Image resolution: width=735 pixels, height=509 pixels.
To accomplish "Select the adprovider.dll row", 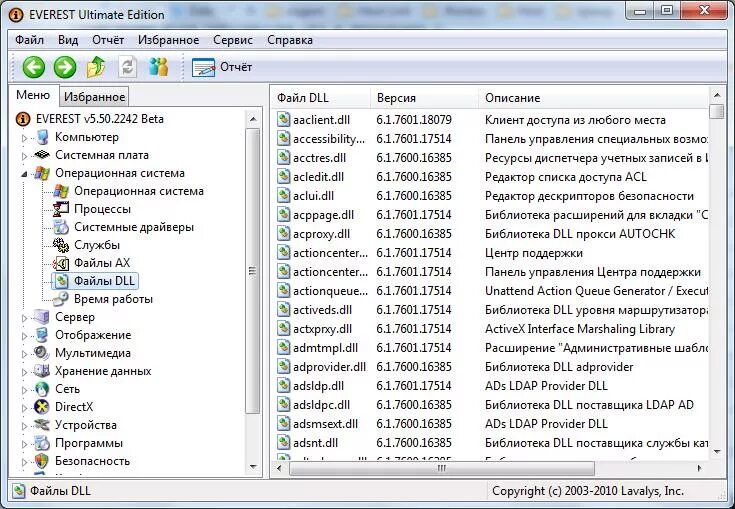I will coord(490,367).
